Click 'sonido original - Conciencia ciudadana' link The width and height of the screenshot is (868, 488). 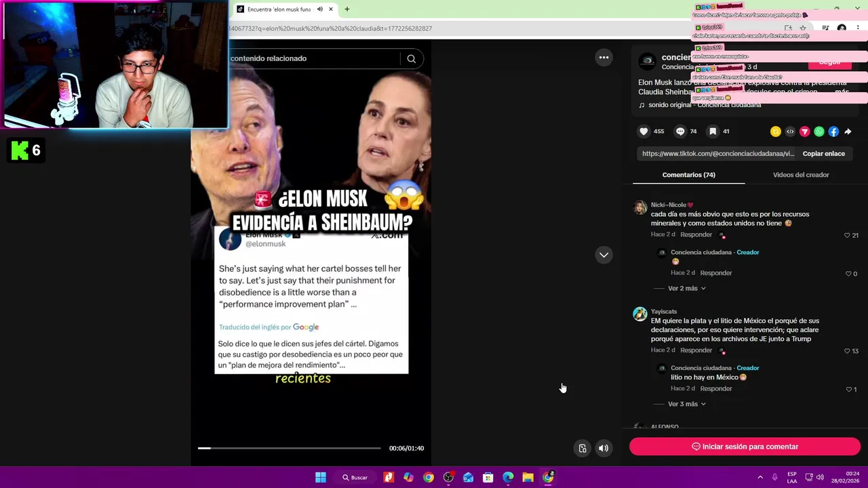click(x=705, y=105)
